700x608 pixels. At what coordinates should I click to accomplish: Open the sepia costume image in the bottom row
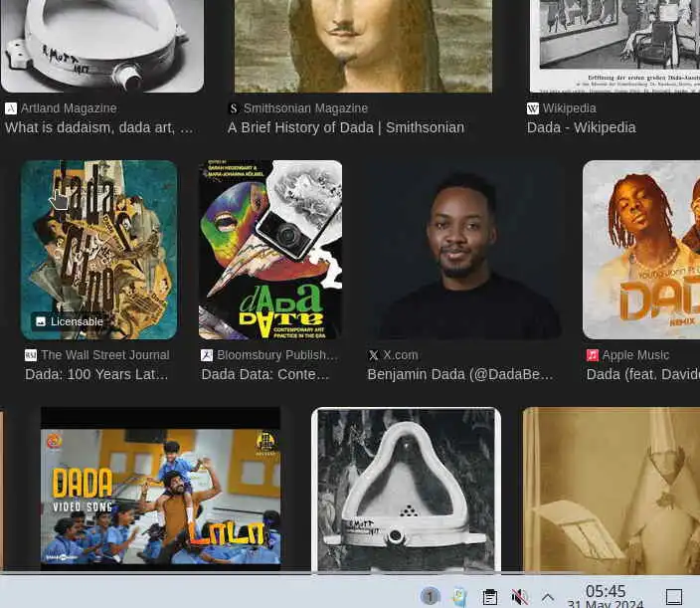pyautogui.click(x=612, y=490)
